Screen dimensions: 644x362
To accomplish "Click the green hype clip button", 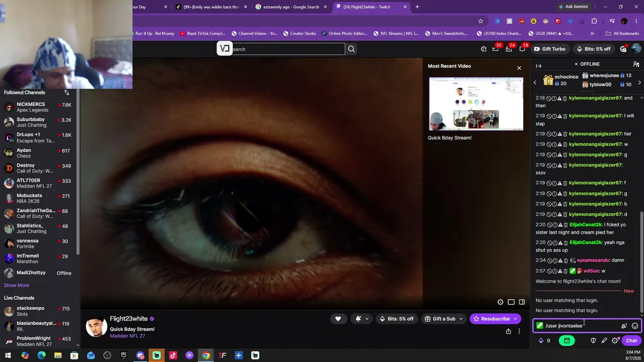I will tap(567, 340).
